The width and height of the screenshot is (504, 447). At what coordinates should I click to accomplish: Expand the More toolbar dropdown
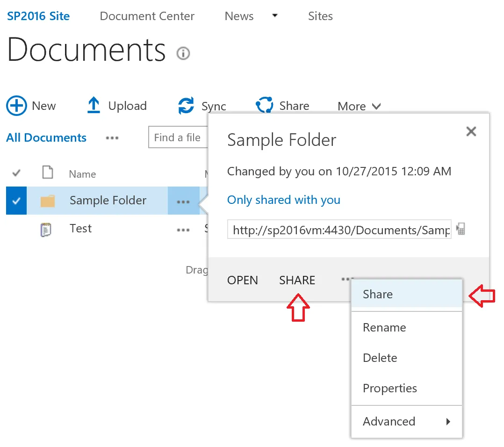tap(359, 106)
